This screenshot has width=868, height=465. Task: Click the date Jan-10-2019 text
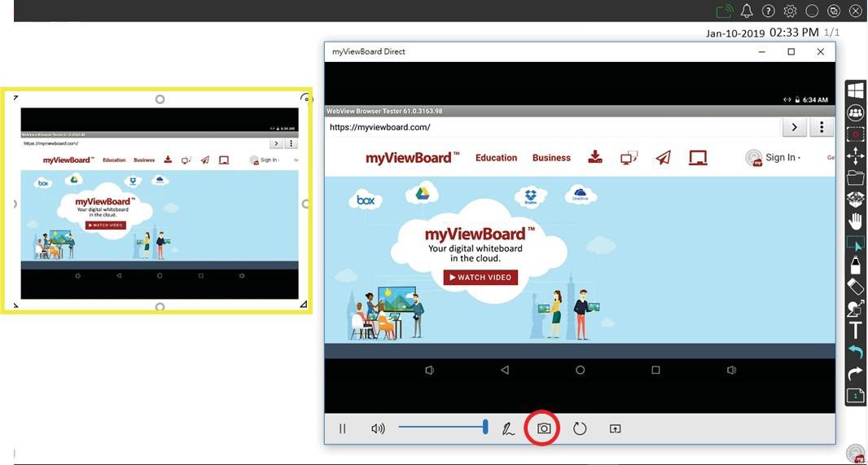[736, 33]
